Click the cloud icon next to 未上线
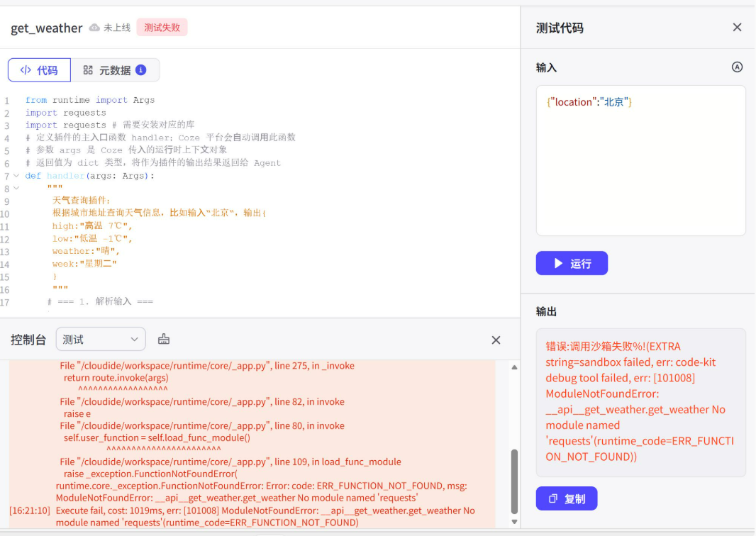The image size is (756, 536). point(94,28)
